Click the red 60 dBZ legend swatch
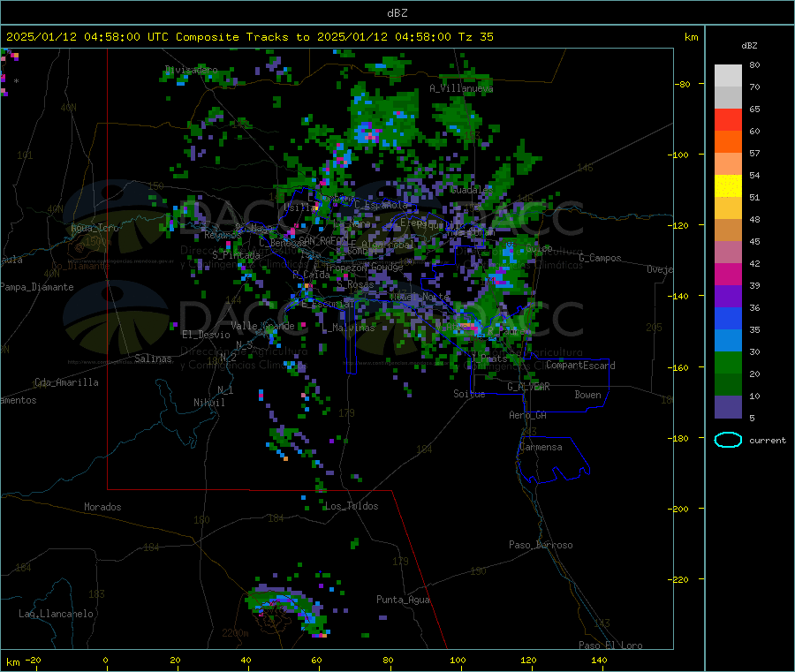 728,119
